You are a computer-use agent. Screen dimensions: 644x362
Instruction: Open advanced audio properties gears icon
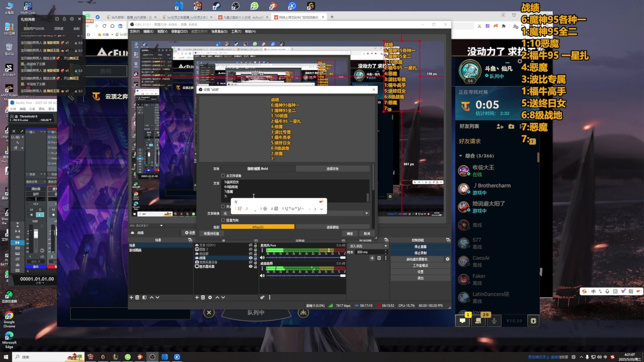tap(262, 297)
